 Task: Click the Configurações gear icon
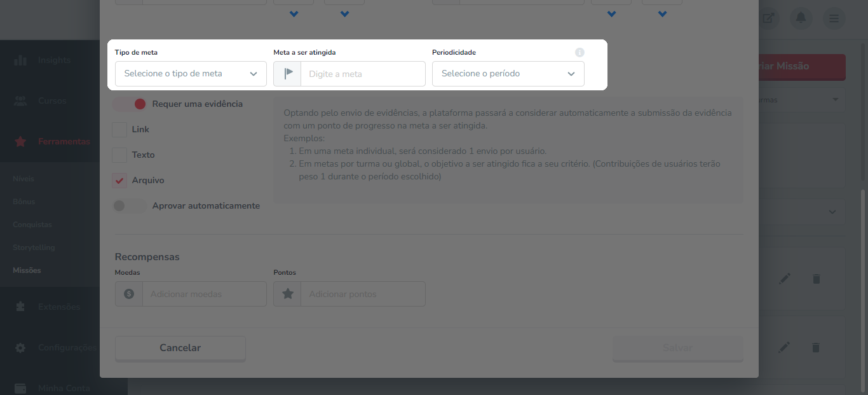pyautogui.click(x=20, y=348)
